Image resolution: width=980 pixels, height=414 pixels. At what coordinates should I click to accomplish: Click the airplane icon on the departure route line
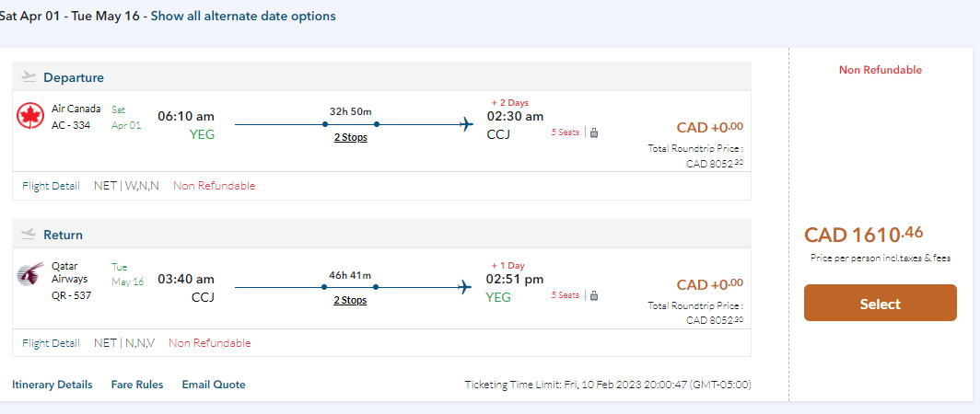pos(466,123)
